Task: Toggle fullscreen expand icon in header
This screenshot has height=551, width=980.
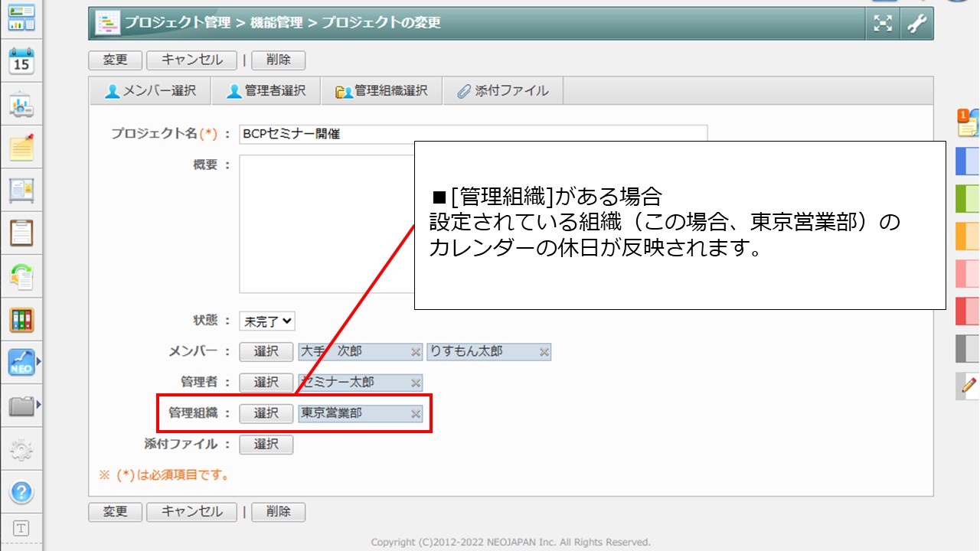Action: [883, 24]
